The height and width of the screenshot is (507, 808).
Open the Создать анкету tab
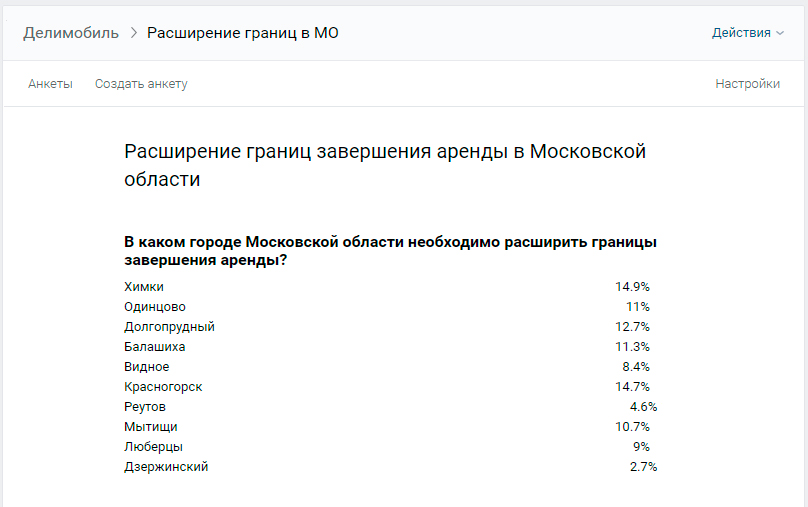click(x=141, y=84)
